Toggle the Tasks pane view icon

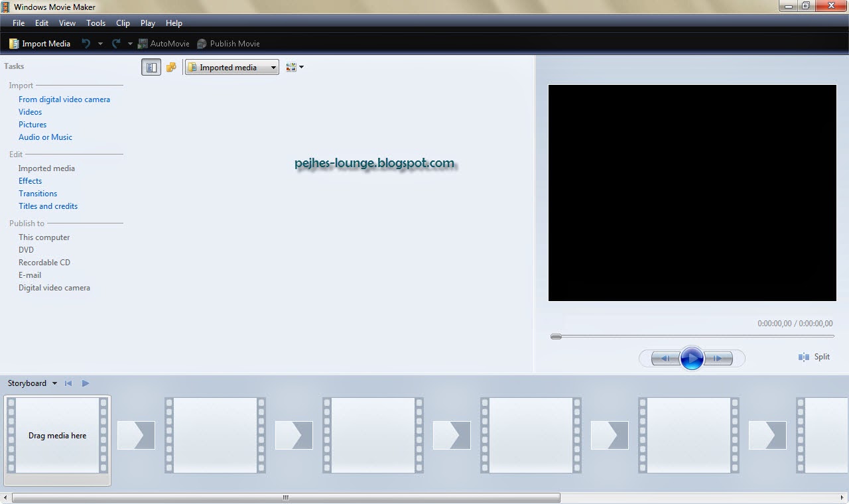(x=151, y=66)
